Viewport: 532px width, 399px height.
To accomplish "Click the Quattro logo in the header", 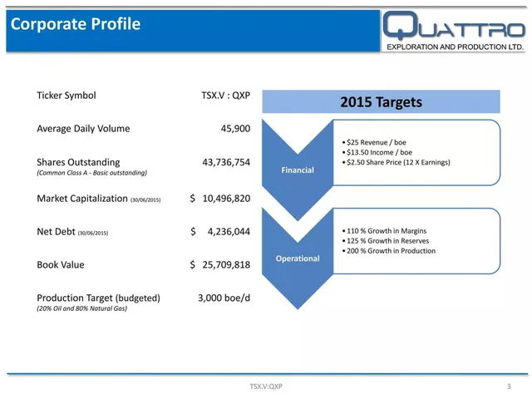I will coord(454,31).
